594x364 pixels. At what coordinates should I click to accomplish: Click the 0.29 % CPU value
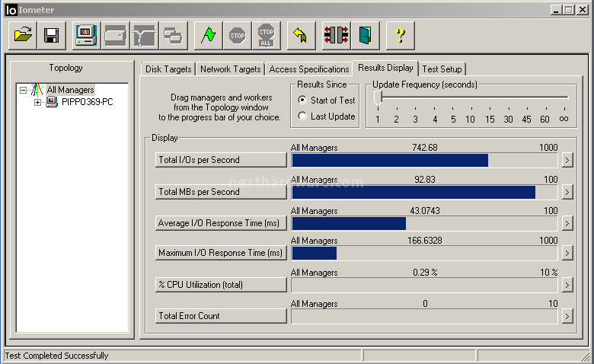pyautogui.click(x=425, y=273)
